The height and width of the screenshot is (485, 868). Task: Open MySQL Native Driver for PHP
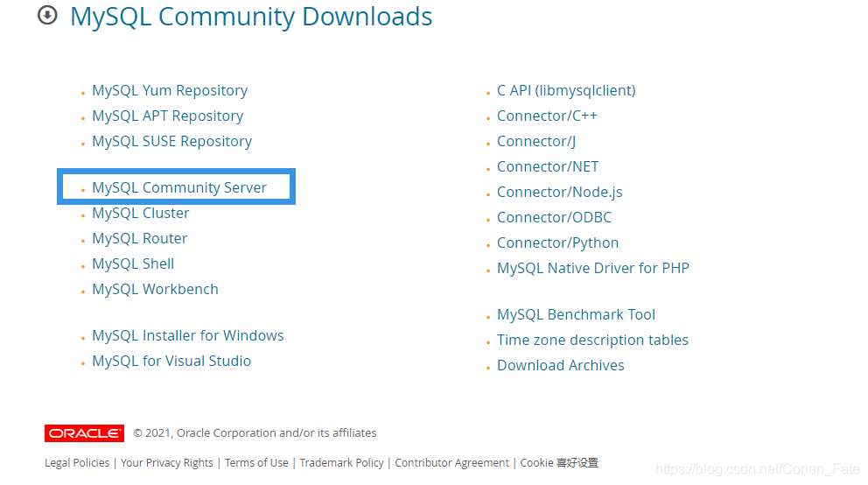point(593,269)
